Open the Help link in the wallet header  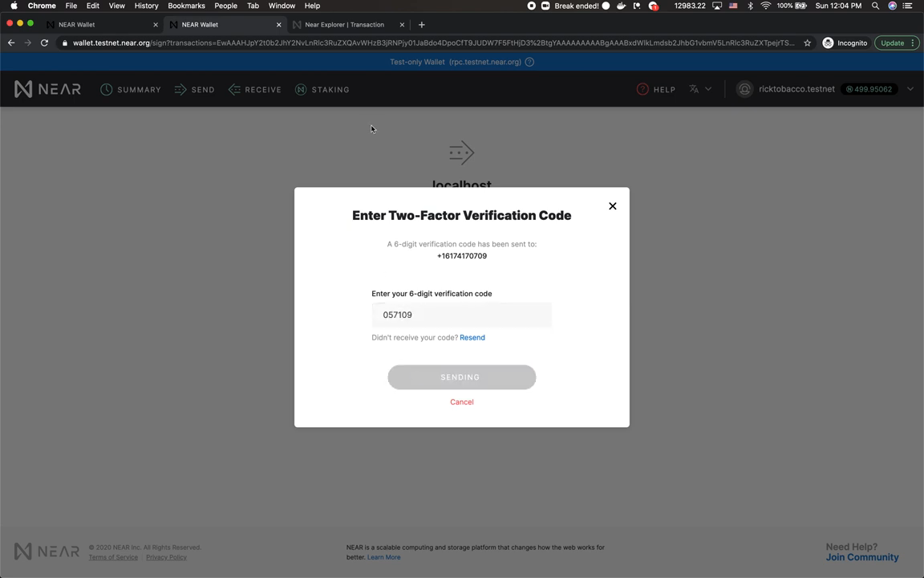pyautogui.click(x=656, y=90)
